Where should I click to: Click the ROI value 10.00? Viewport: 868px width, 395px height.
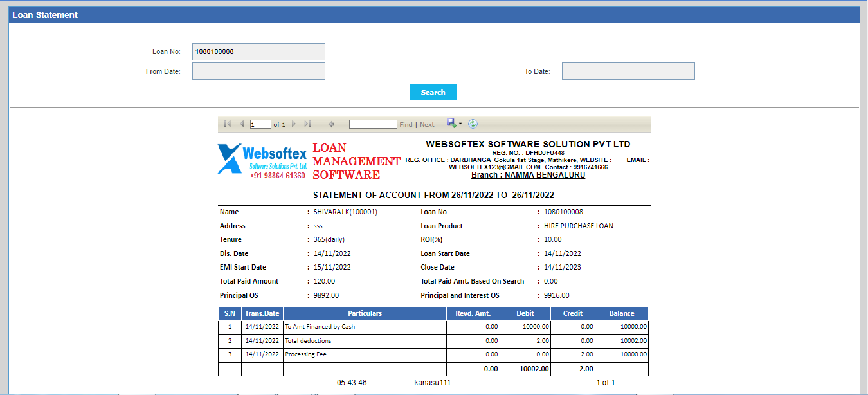(x=552, y=239)
